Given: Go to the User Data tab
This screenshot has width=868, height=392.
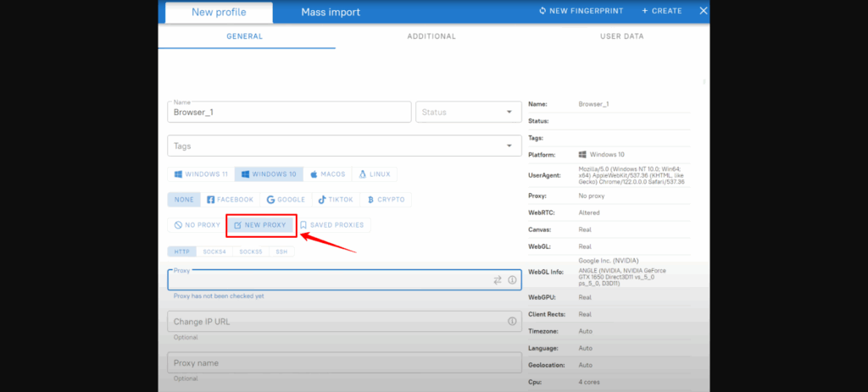Looking at the screenshot, I should coord(622,36).
